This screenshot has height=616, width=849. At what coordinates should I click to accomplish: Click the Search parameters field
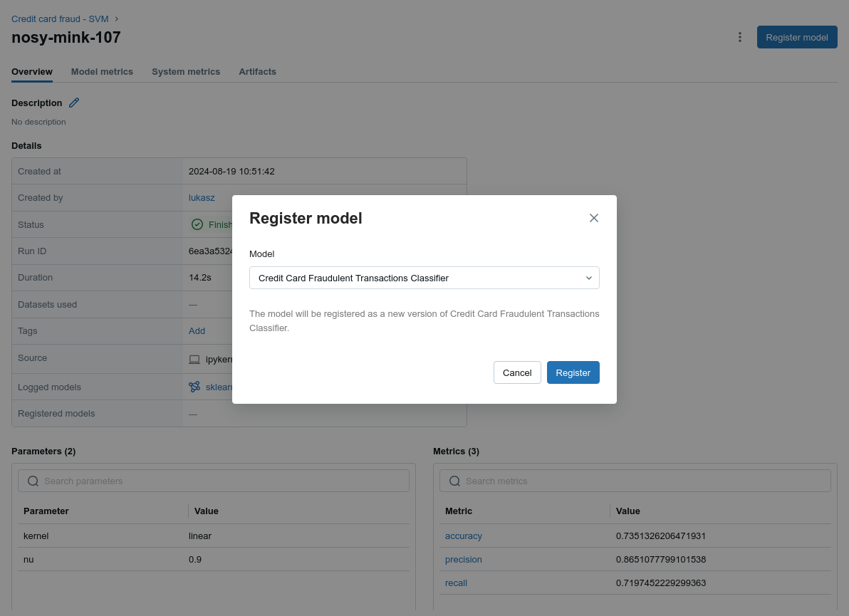(214, 481)
